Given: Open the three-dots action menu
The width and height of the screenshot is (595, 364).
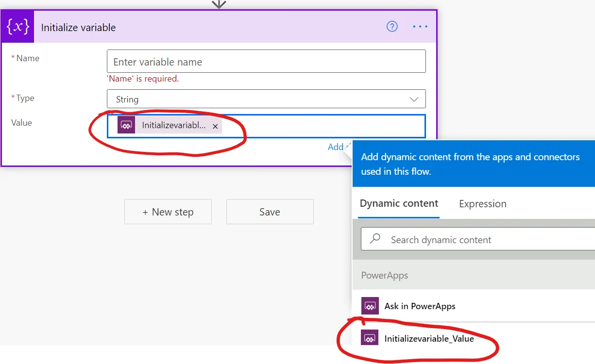Looking at the screenshot, I should point(420,27).
